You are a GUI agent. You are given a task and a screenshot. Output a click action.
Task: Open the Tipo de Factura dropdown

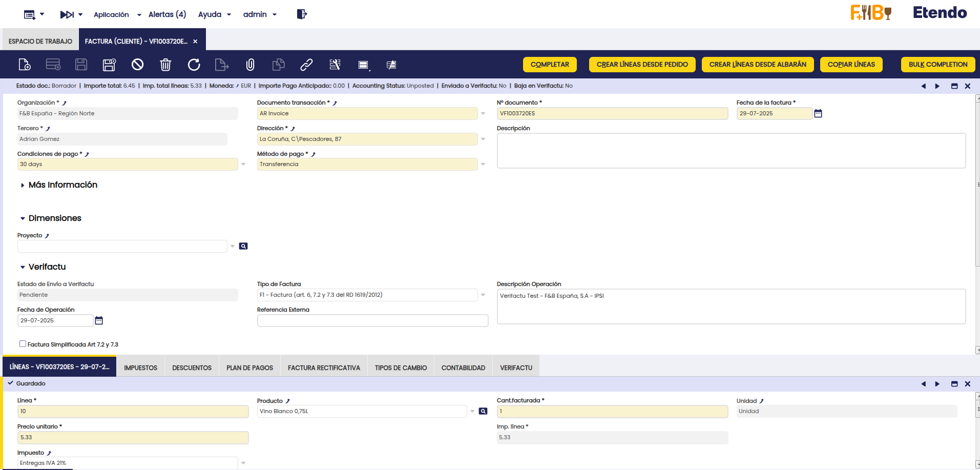[x=483, y=295]
